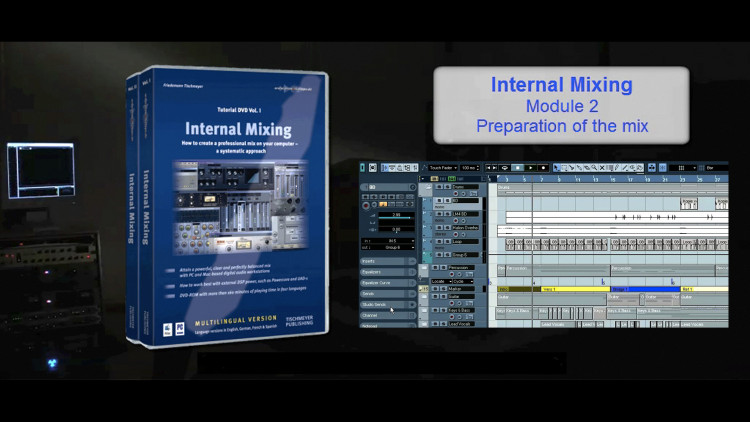The height and width of the screenshot is (422, 750).
Task: Open the Equalizer Curve inspector tab
Action: tap(388, 283)
